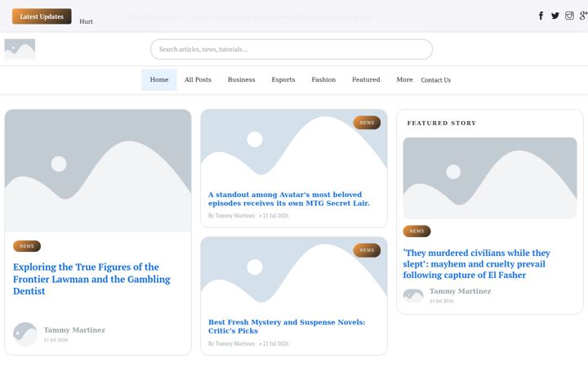Click 'By Tammy Martinez' under Avatar article
The image size is (588, 368).
231,216
